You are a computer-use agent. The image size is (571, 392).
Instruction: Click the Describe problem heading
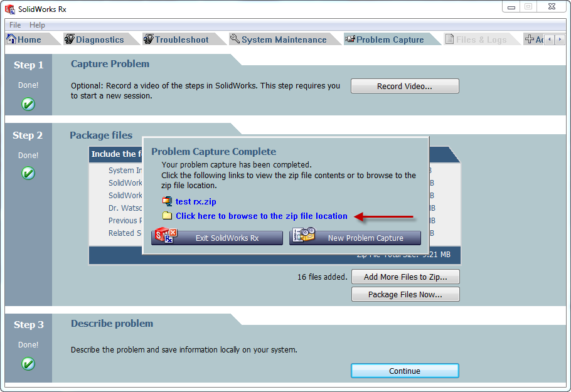coord(112,324)
